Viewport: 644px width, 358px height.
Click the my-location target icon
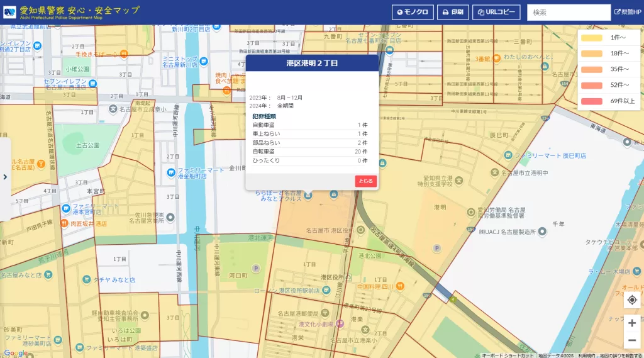(x=632, y=300)
